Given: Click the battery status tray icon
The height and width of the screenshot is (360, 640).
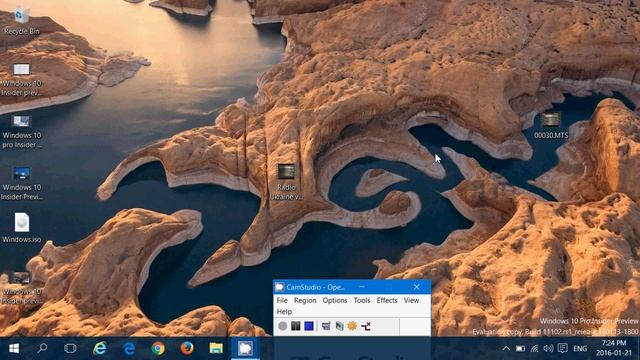Looking at the screenshot, I should pyautogui.click(x=520, y=348).
